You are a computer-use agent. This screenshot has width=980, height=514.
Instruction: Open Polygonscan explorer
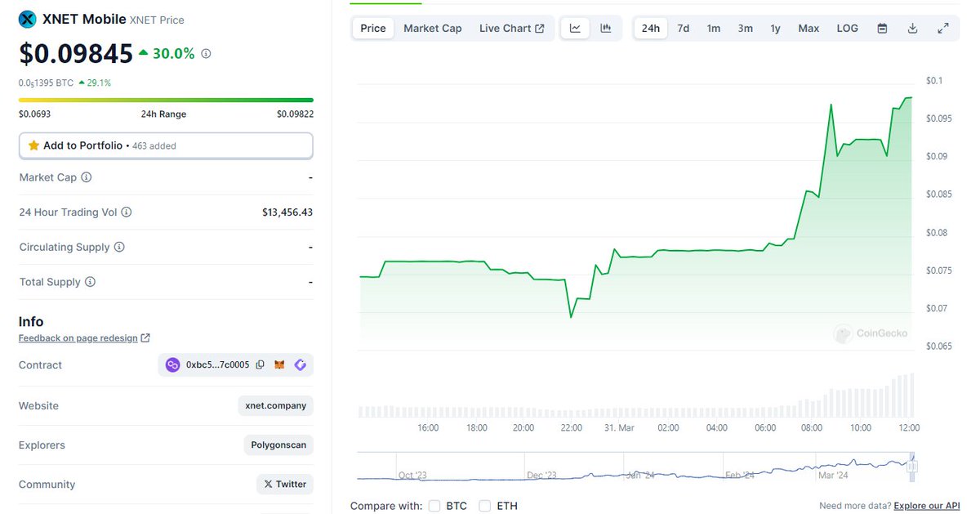coord(278,445)
